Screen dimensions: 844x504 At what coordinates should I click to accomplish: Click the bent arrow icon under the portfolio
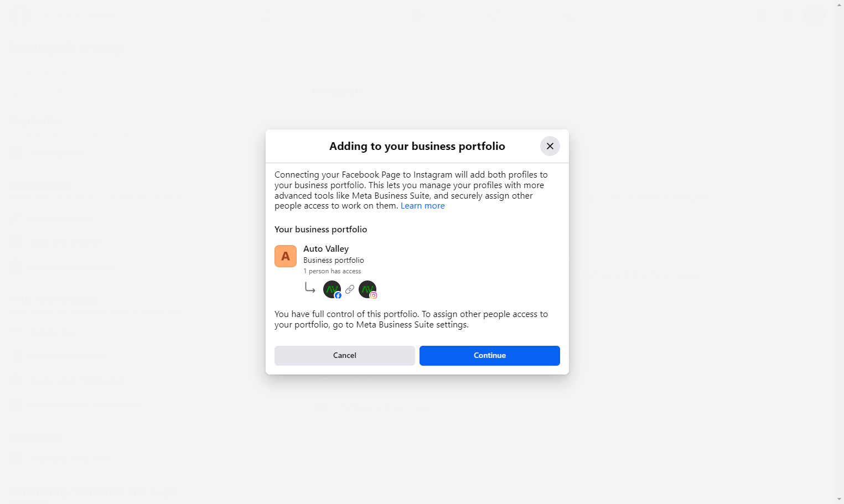point(310,288)
